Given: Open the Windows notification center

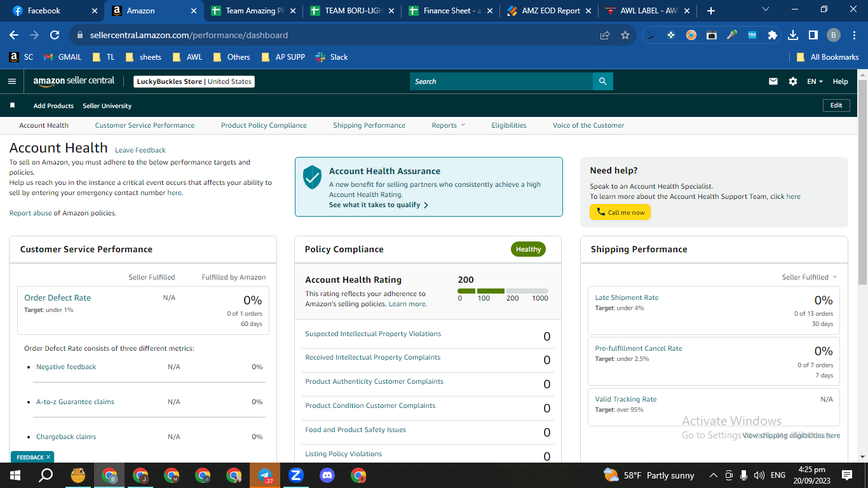Looking at the screenshot, I should (847, 475).
